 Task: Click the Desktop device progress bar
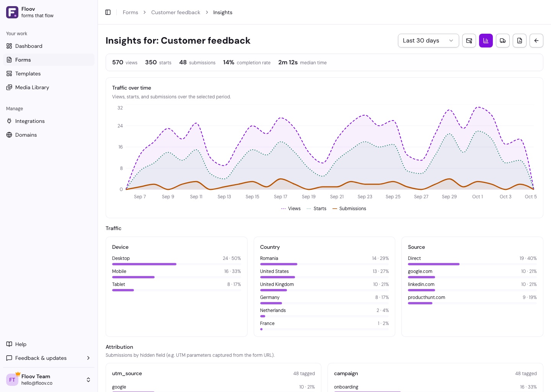pyautogui.click(x=176, y=264)
